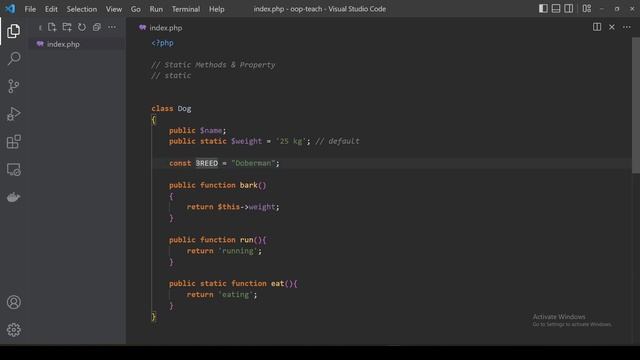
Task: Open the Customize Layout control
Action: [587, 9]
